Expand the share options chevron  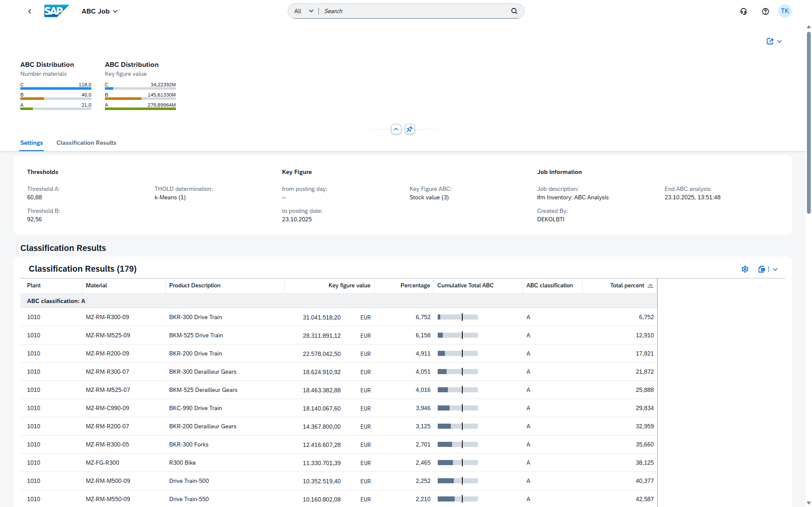pyautogui.click(x=779, y=41)
